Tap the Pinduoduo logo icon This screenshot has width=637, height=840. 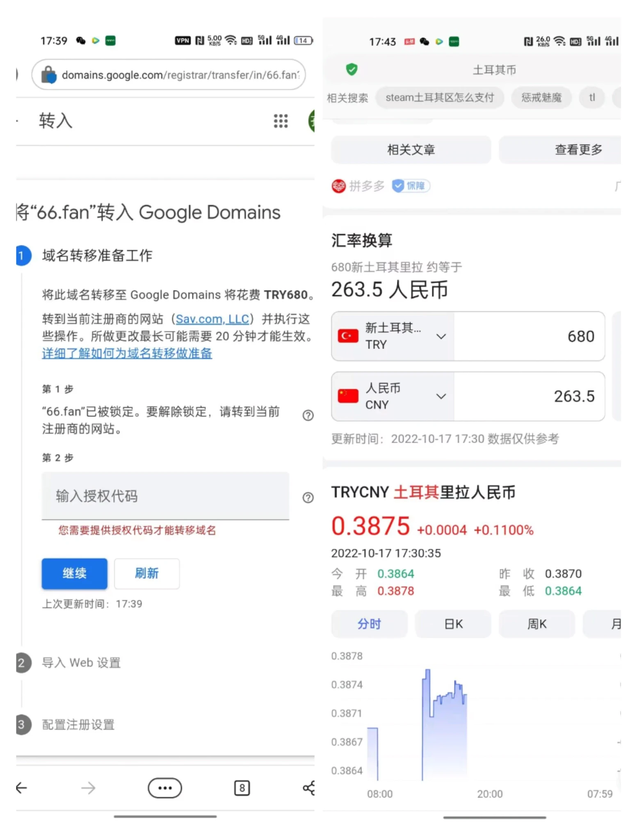click(x=338, y=186)
